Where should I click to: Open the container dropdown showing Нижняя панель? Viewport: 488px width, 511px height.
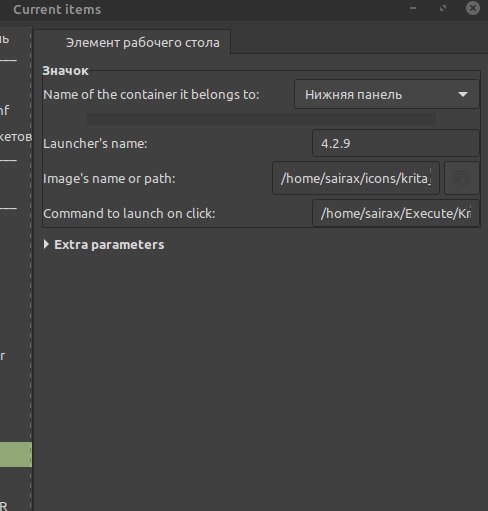pyautogui.click(x=387, y=94)
